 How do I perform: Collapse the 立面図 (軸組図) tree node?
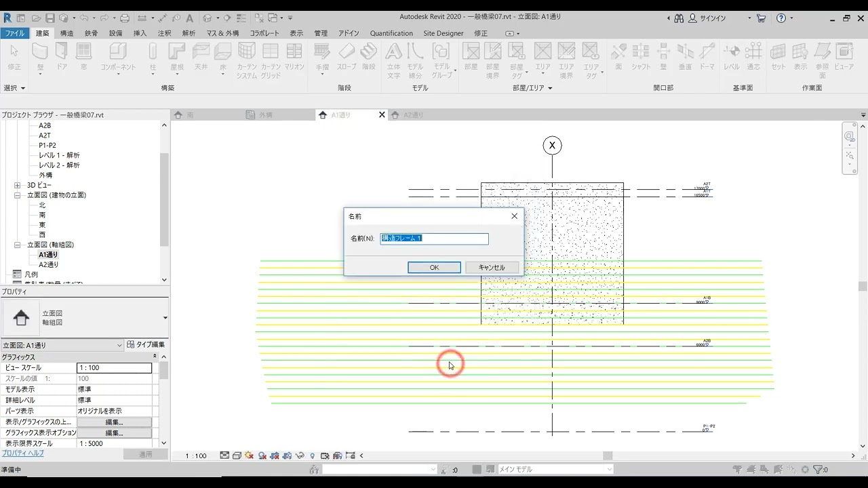[x=18, y=245]
